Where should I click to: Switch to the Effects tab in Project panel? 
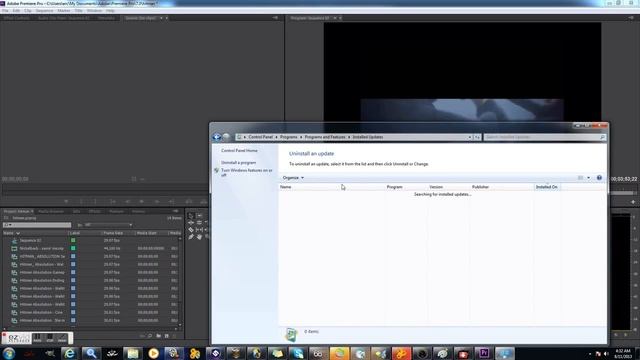point(95,211)
